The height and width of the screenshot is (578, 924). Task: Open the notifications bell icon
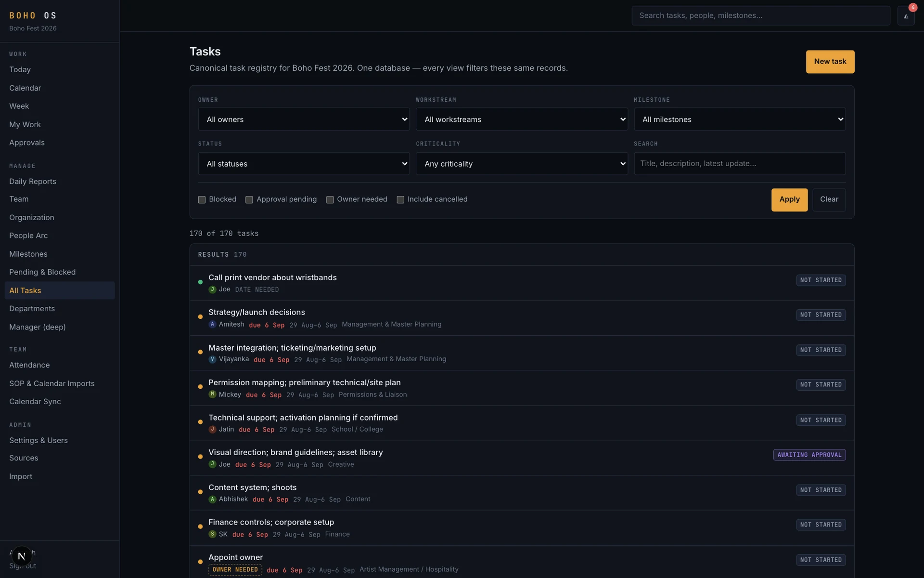click(x=906, y=16)
